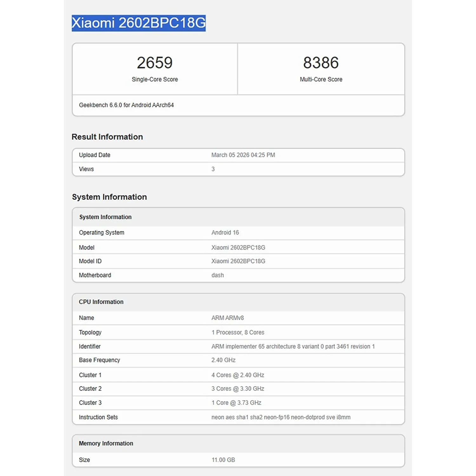Click the ARM implementer identifier string

[293, 347]
